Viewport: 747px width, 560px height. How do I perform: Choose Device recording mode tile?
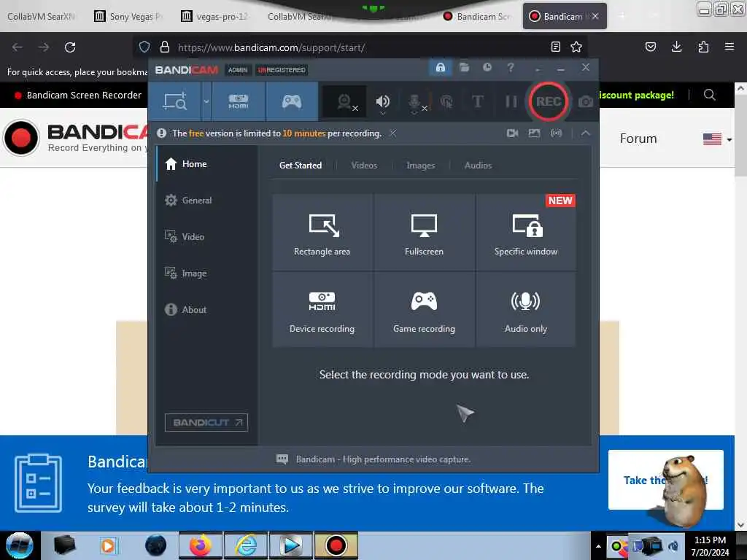(322, 310)
